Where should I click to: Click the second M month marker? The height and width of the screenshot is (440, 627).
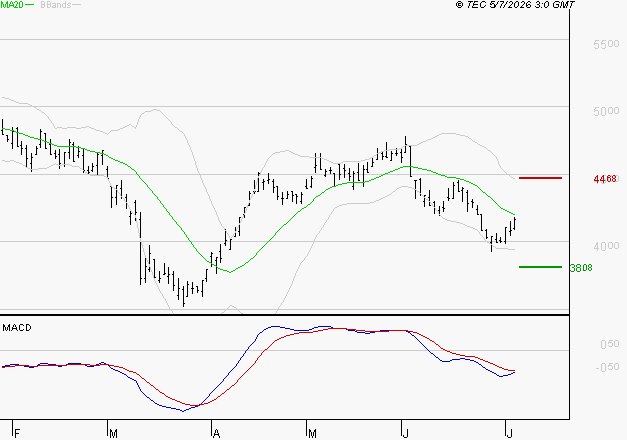[312, 433]
